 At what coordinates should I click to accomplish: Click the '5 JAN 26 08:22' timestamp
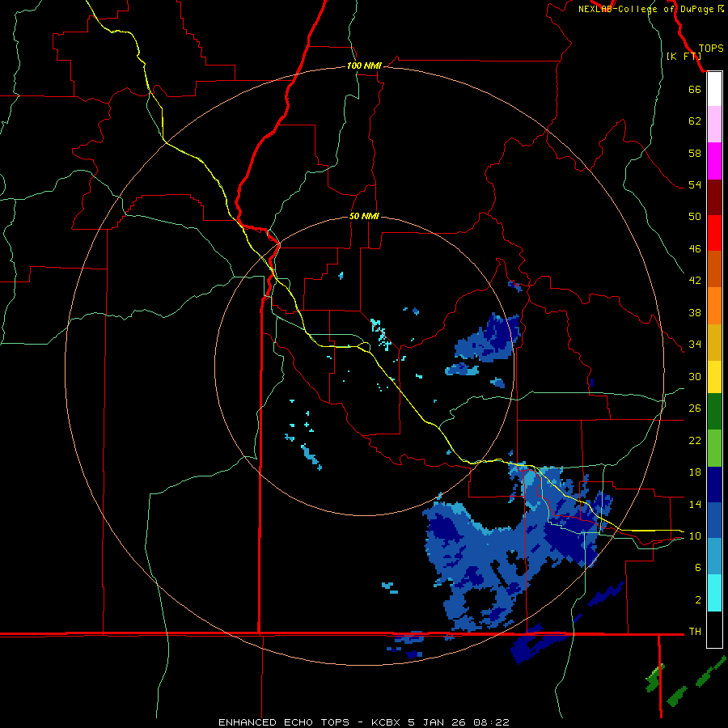(459, 722)
